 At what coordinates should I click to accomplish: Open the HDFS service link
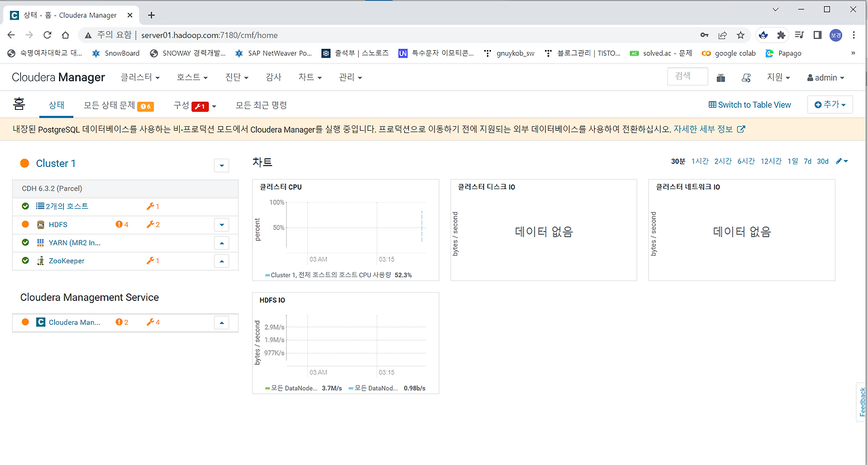coord(58,224)
